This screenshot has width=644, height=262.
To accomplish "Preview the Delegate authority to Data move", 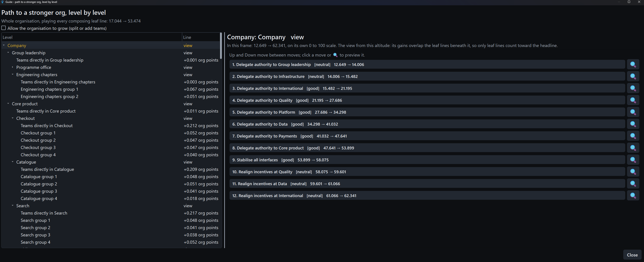I will coord(633,124).
